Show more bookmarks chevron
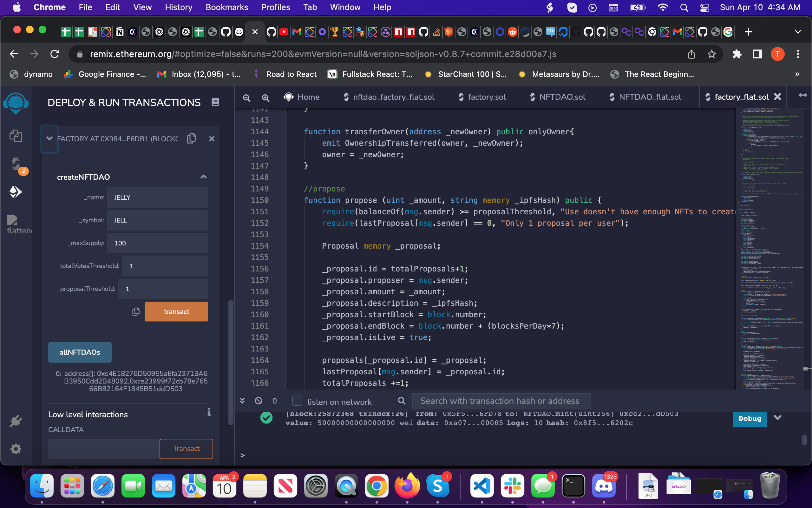The width and height of the screenshot is (812, 508). click(x=797, y=74)
